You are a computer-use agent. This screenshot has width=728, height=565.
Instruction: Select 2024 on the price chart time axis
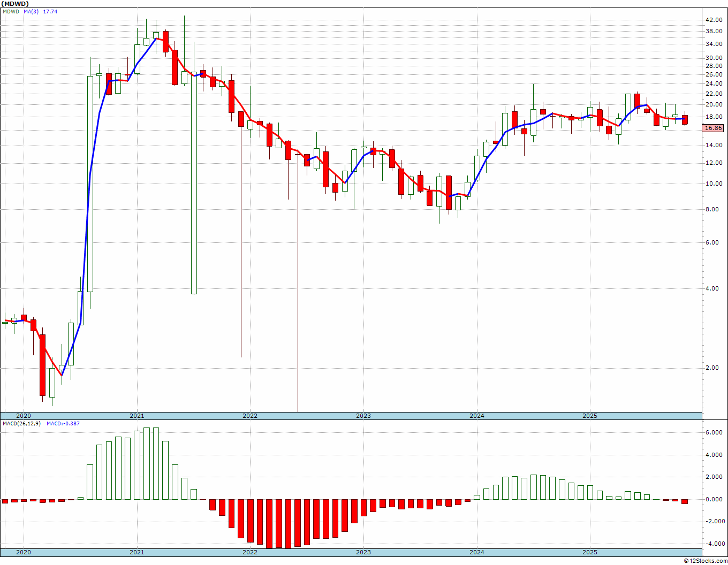click(477, 416)
